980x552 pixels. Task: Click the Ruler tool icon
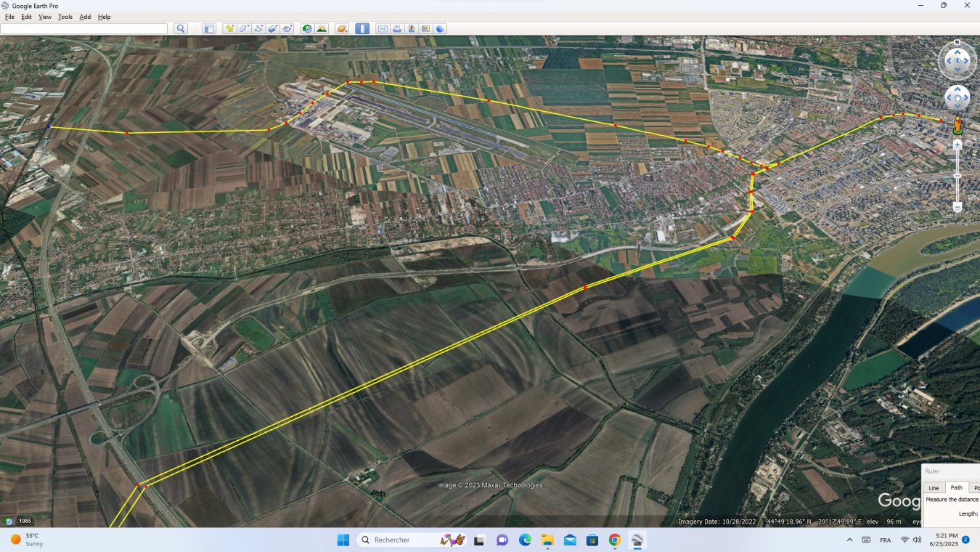click(362, 29)
